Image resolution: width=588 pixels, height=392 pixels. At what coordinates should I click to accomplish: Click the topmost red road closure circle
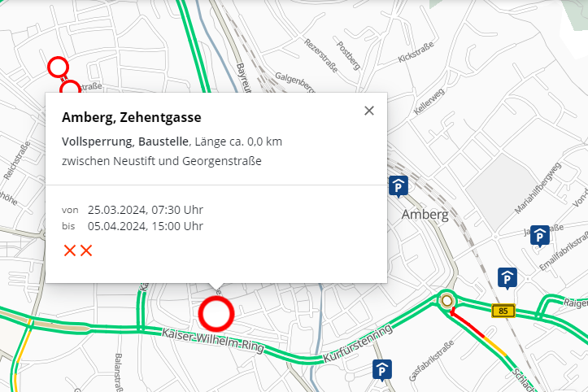[x=58, y=67]
